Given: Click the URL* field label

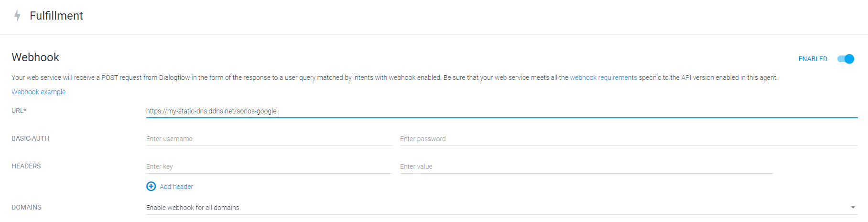Looking at the screenshot, I should click(x=19, y=111).
